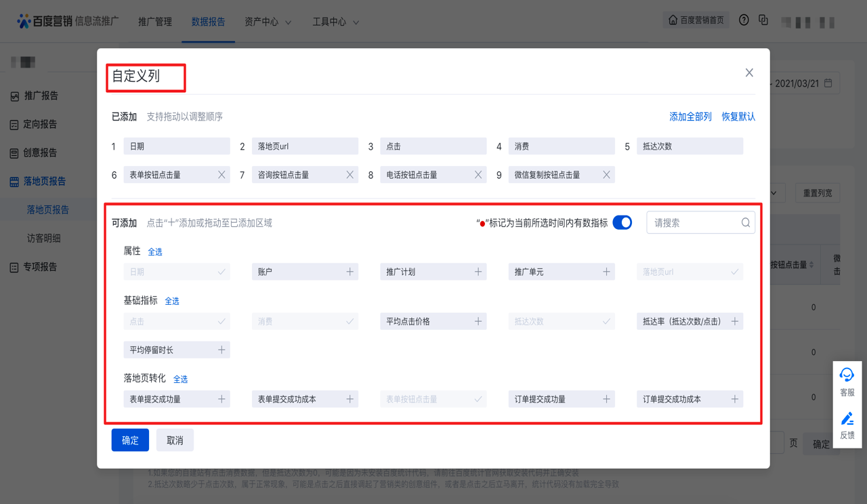Click the search magnifier icon
This screenshot has width=867, height=504.
point(745,223)
